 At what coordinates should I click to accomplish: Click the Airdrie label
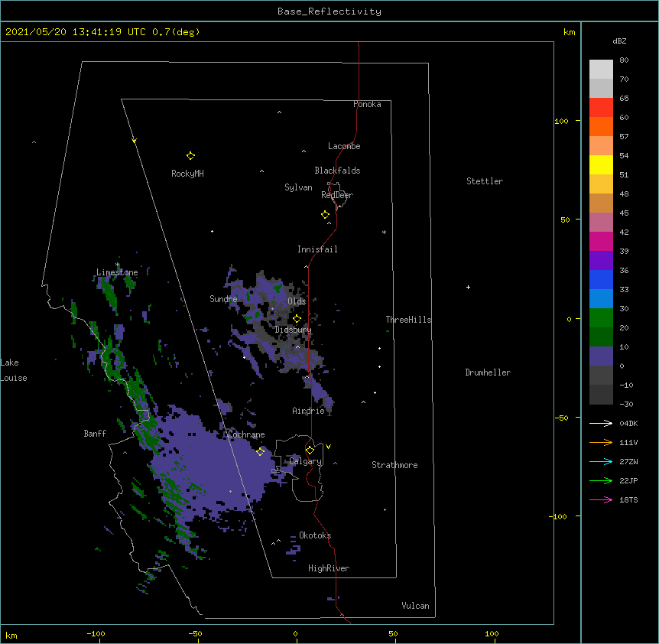click(308, 411)
